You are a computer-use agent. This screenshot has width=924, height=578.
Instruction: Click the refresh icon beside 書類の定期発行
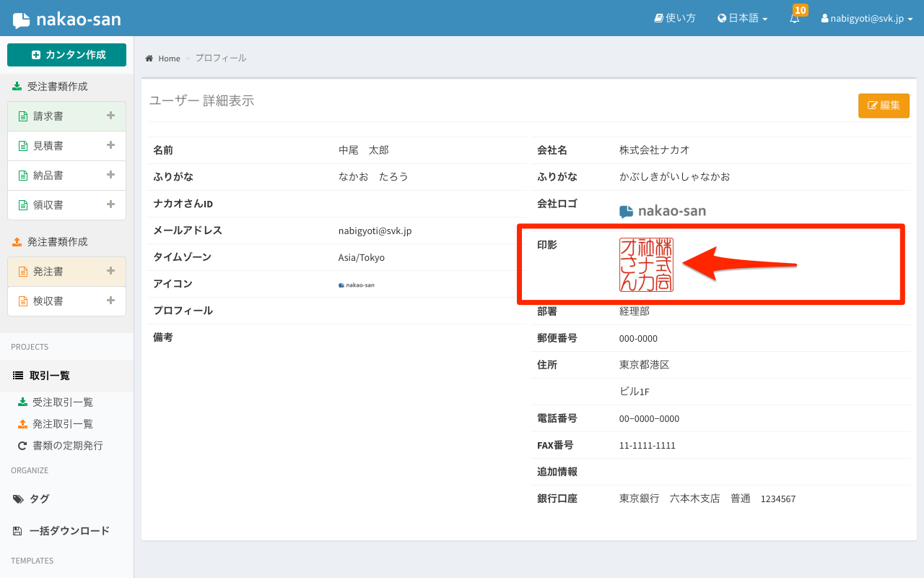22,446
